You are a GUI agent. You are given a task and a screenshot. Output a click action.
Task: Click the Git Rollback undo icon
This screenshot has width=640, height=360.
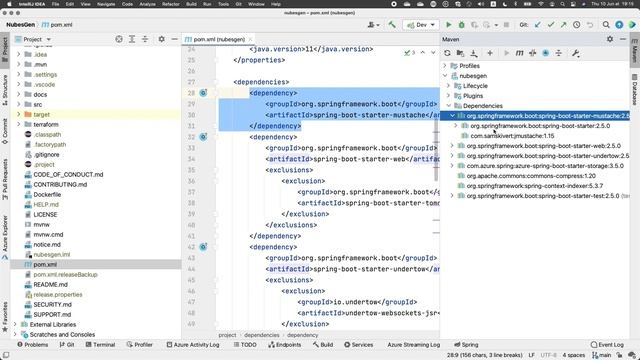point(590,25)
